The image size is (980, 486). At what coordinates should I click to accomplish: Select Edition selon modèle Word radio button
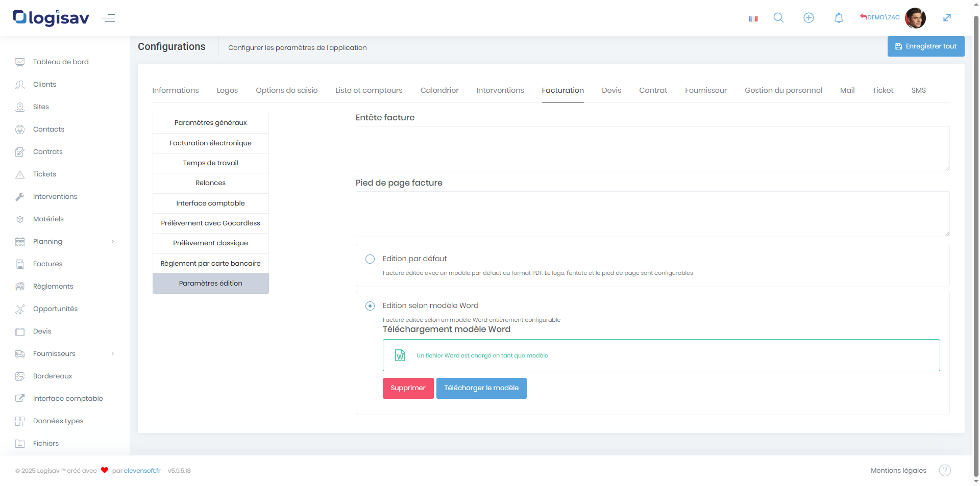(370, 306)
